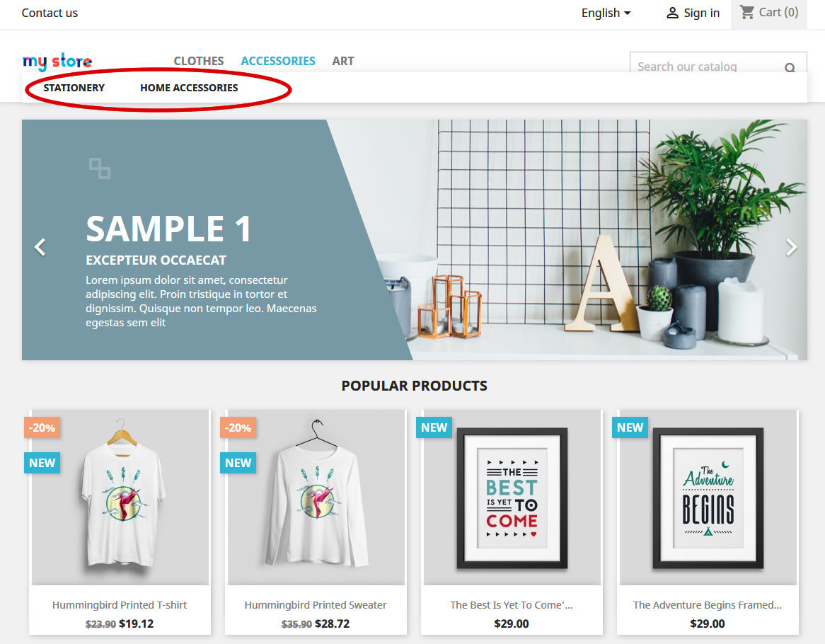
Task: Open the Contact us link
Action: pyautogui.click(x=50, y=13)
